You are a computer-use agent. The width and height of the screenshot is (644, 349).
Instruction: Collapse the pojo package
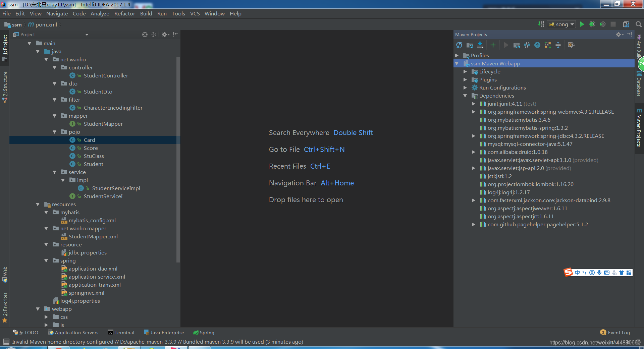[55, 132]
